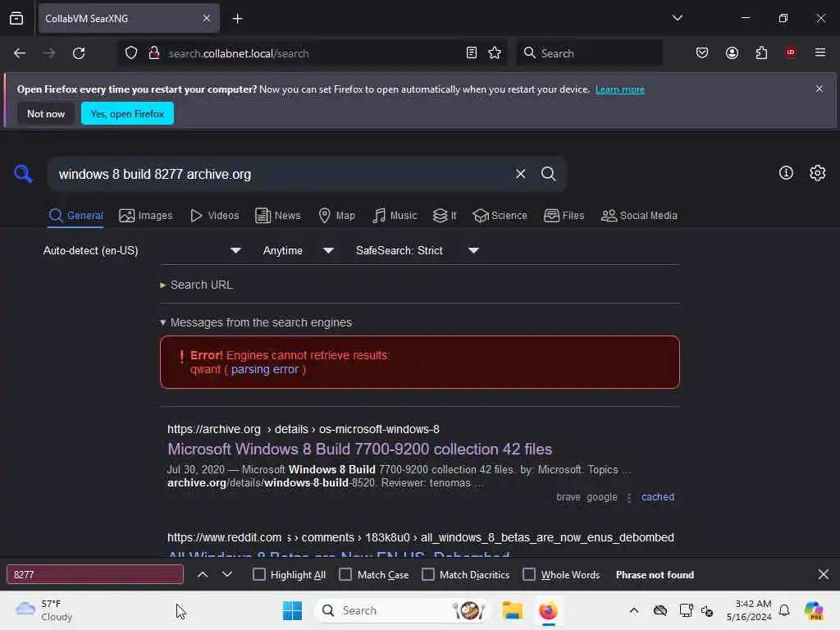840x630 pixels.
Task: Open SearXNG preferences gear
Action: (x=817, y=172)
